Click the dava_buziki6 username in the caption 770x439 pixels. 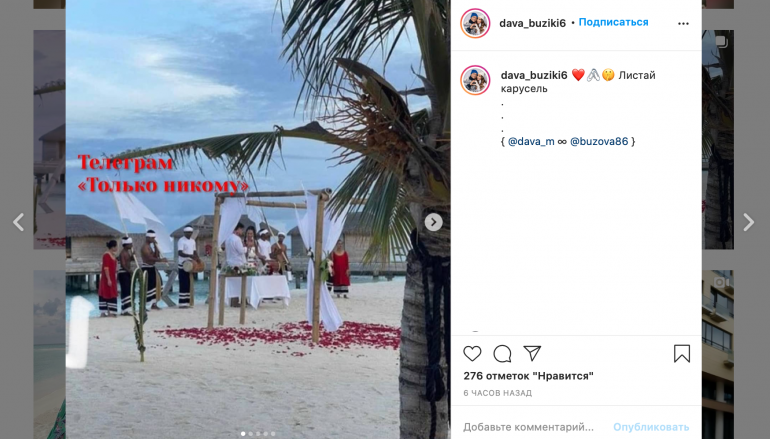[x=534, y=75]
